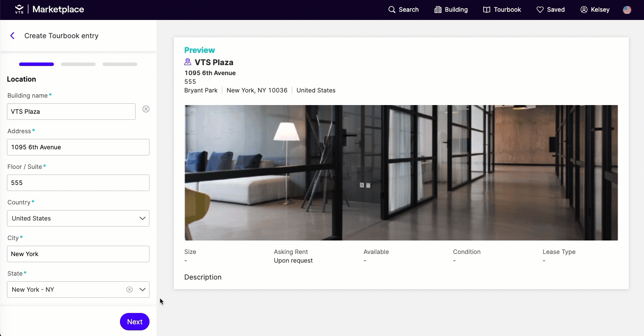Click the Tourbook book icon

coord(487,10)
